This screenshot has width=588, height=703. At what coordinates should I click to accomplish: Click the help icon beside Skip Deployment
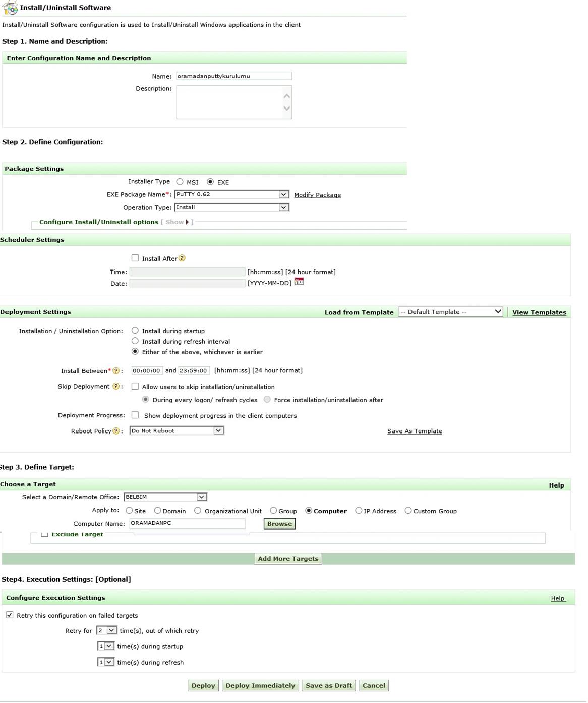[x=116, y=387]
